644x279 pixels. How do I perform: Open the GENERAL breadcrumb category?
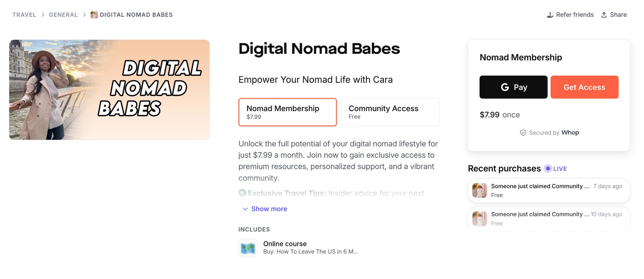click(x=63, y=14)
